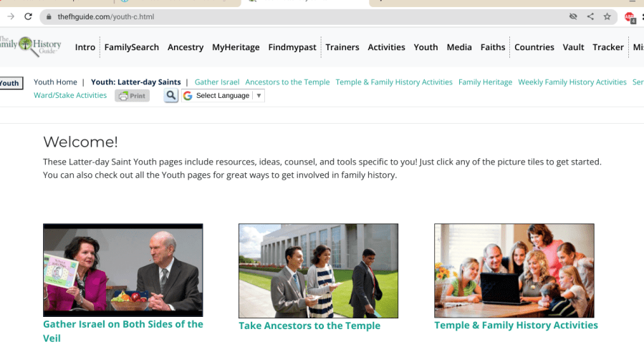Click the Gather Israel video thumbnail
This screenshot has height=362, width=644.
pyautogui.click(x=122, y=270)
